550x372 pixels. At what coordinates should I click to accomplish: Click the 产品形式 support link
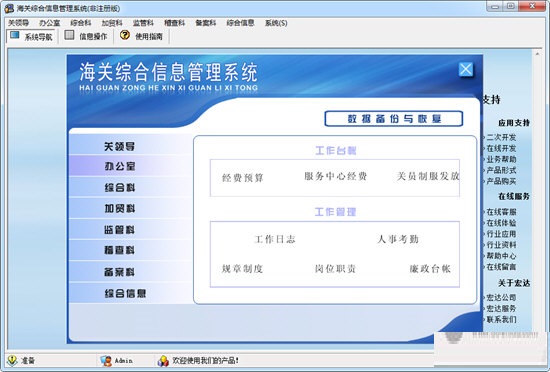[501, 170]
